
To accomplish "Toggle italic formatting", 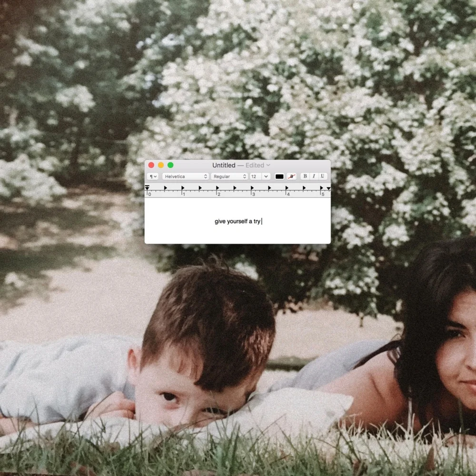I will coord(314,176).
